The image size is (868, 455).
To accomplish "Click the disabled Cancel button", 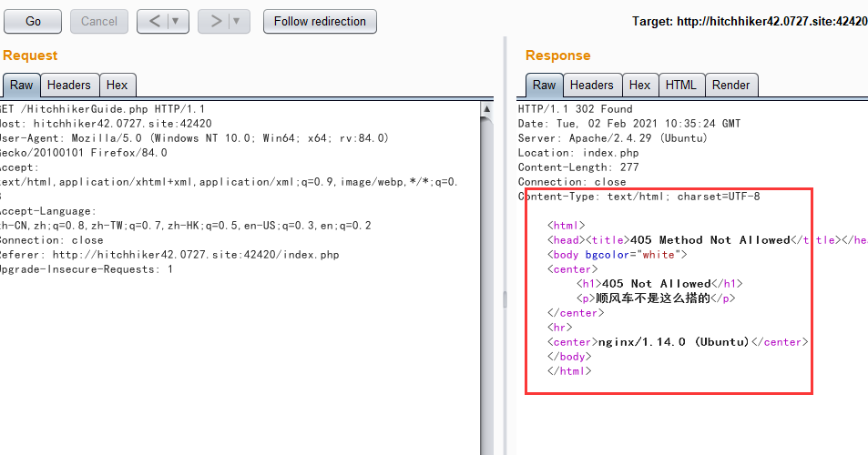I will [99, 22].
